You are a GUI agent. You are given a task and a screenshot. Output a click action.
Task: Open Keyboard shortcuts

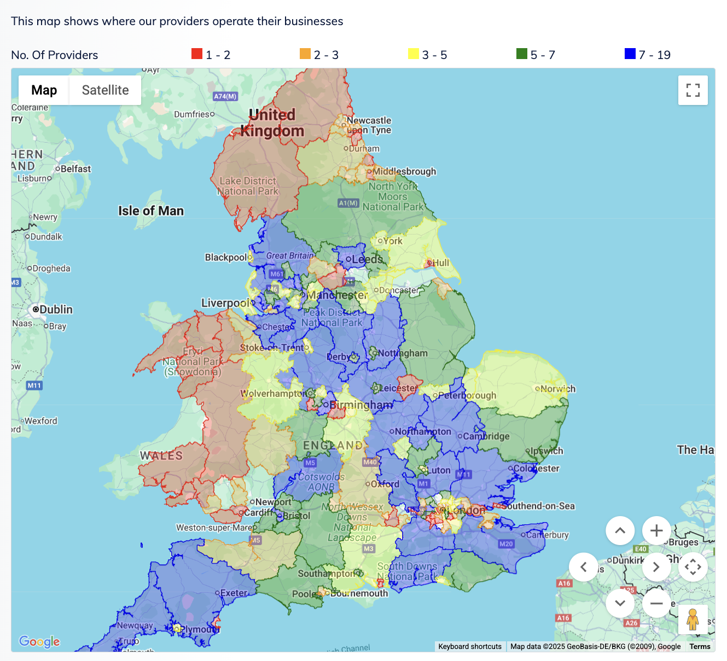click(x=470, y=647)
